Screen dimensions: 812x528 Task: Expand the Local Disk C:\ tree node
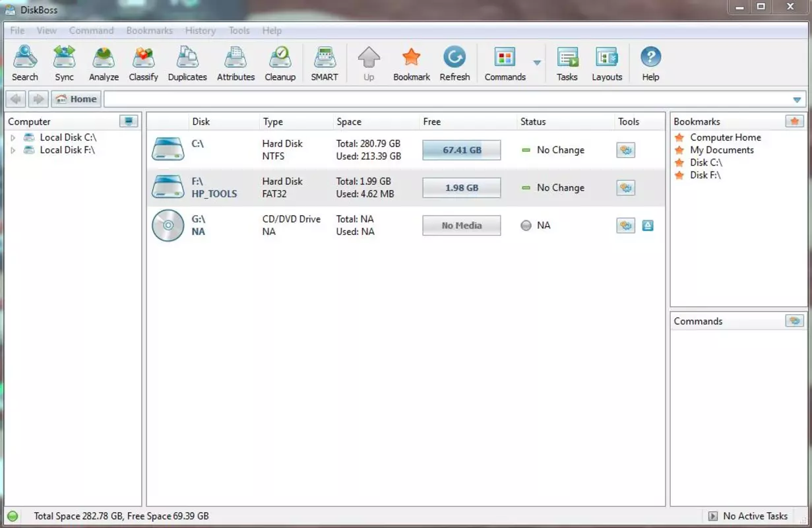[13, 137]
